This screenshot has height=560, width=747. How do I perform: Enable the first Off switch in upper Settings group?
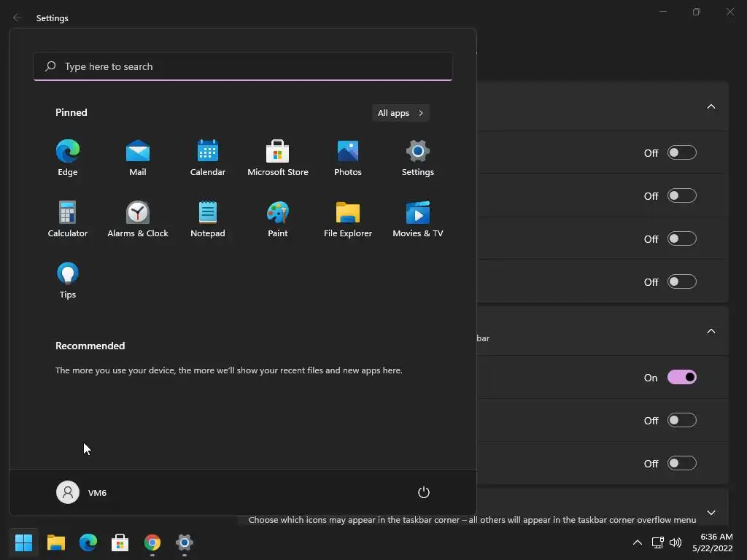pyautogui.click(x=682, y=152)
